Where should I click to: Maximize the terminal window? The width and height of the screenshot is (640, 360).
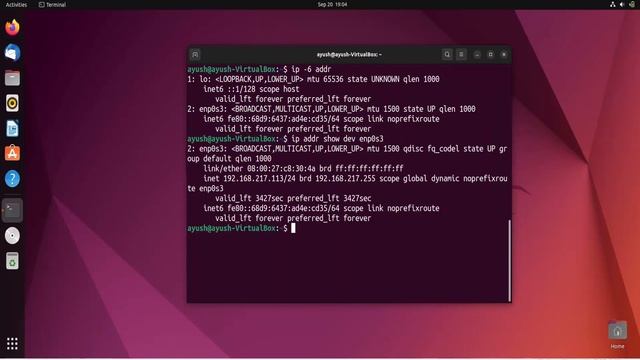click(491, 55)
